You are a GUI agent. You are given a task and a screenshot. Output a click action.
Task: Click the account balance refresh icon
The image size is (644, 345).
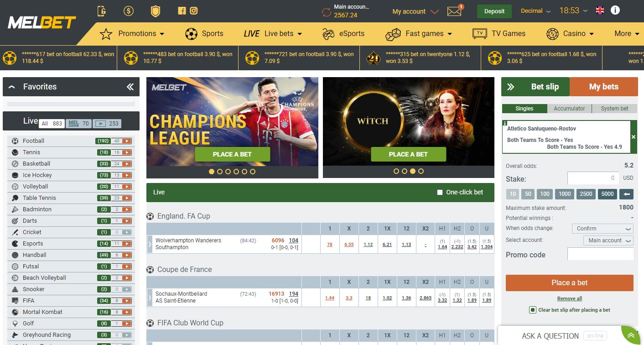click(x=326, y=12)
